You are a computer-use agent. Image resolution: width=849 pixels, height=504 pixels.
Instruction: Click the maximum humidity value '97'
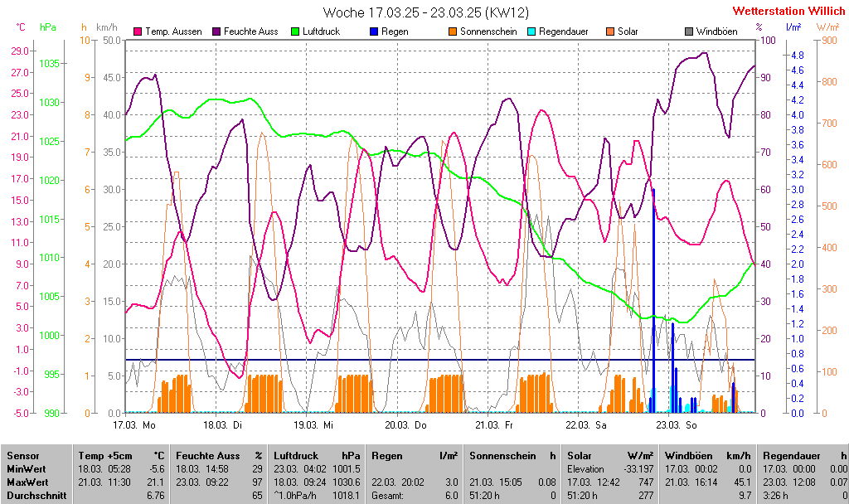point(257,482)
